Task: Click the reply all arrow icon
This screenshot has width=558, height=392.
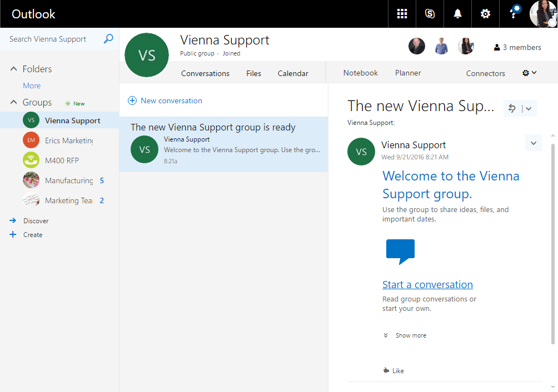Action: click(x=512, y=108)
